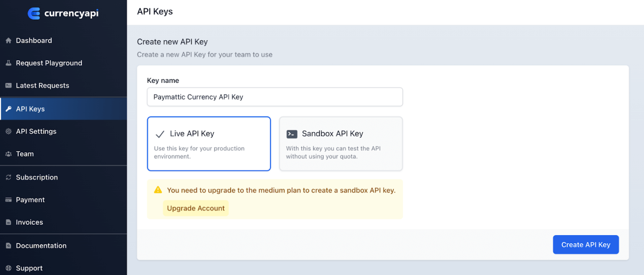Click Upgrade Account in the warning banner
The height and width of the screenshot is (275, 644).
tap(195, 208)
